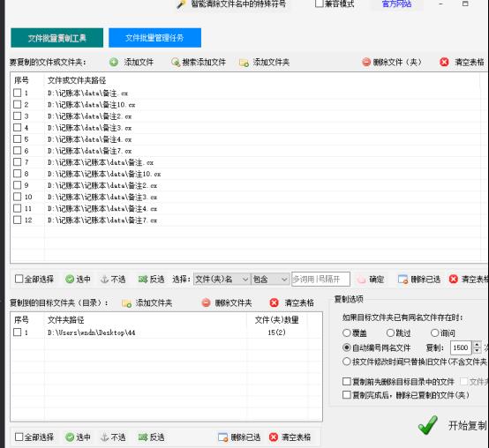The image size is (489, 448).
Task: Click the green 开始复制 checkmark
Action: [428, 425]
